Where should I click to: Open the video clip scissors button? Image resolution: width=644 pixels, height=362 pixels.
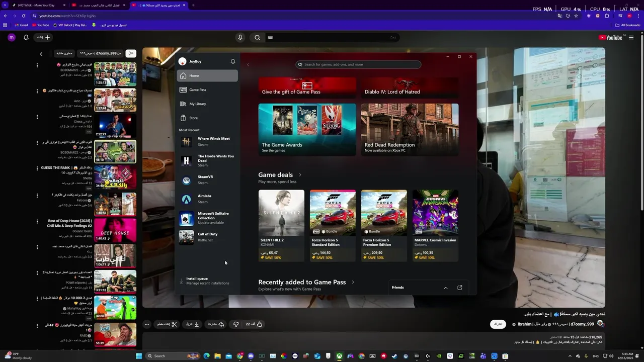pos(168,324)
